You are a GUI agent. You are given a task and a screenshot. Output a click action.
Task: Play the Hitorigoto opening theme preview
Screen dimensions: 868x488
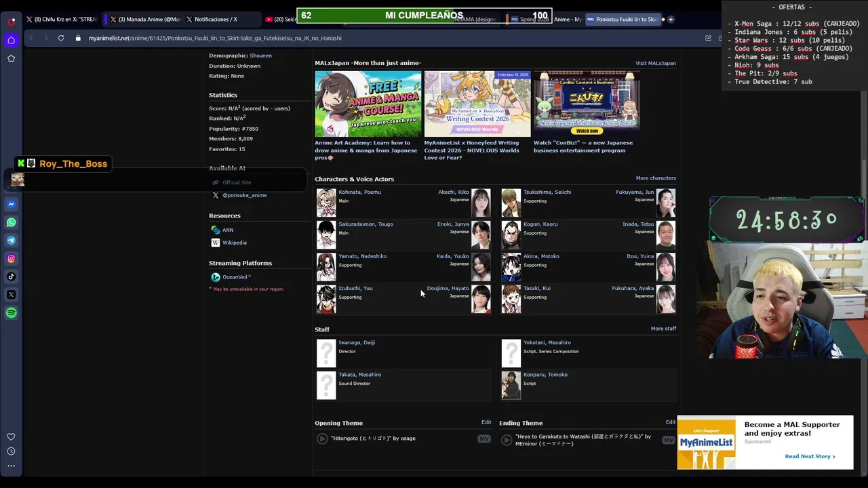click(322, 439)
